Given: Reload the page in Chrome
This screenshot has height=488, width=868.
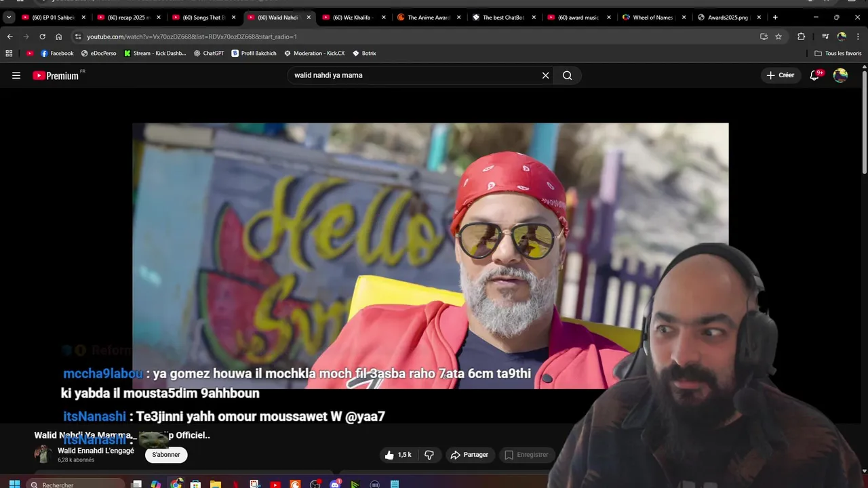Looking at the screenshot, I should click(x=42, y=37).
